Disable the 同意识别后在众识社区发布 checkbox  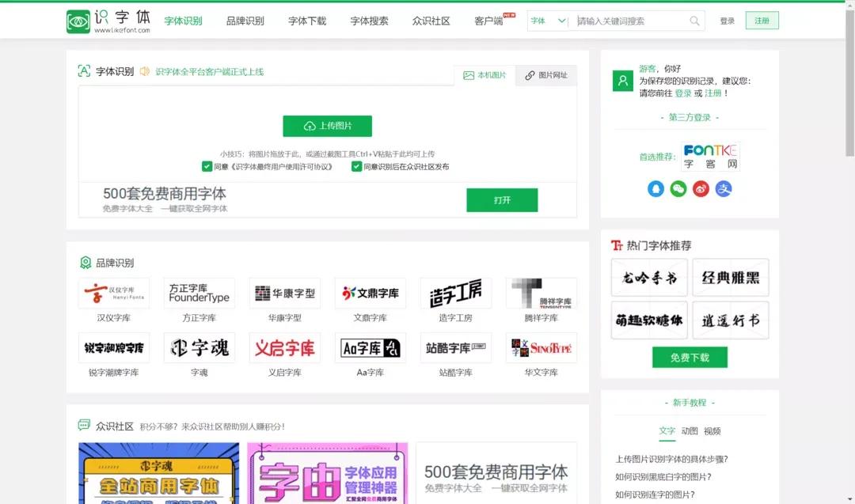(x=356, y=167)
